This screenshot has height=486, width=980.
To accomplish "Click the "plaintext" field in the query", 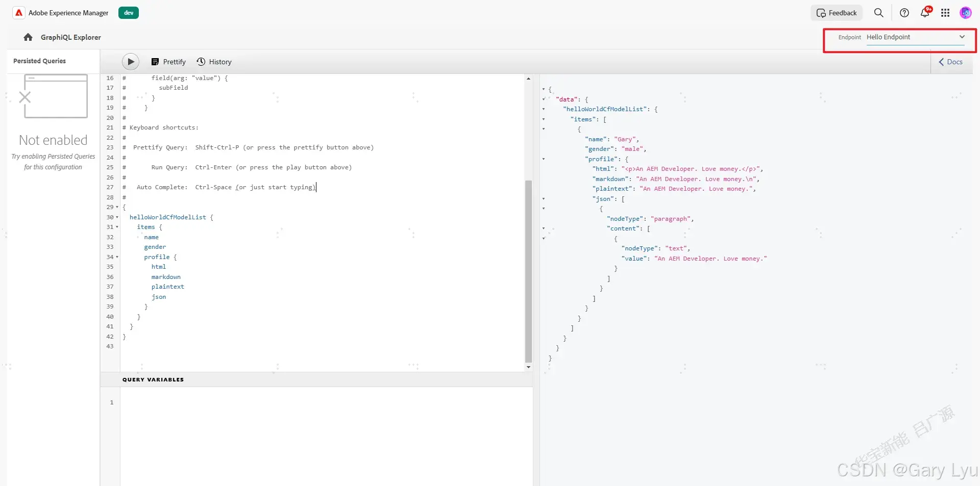I will point(167,287).
